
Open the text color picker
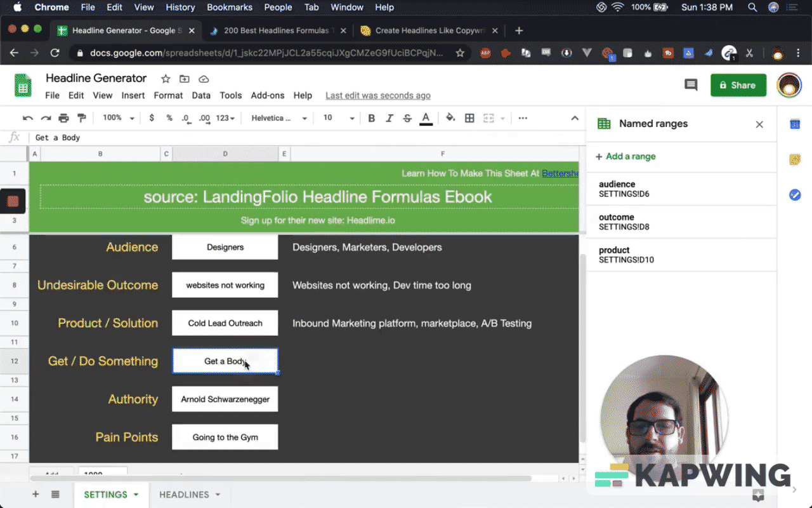point(426,118)
